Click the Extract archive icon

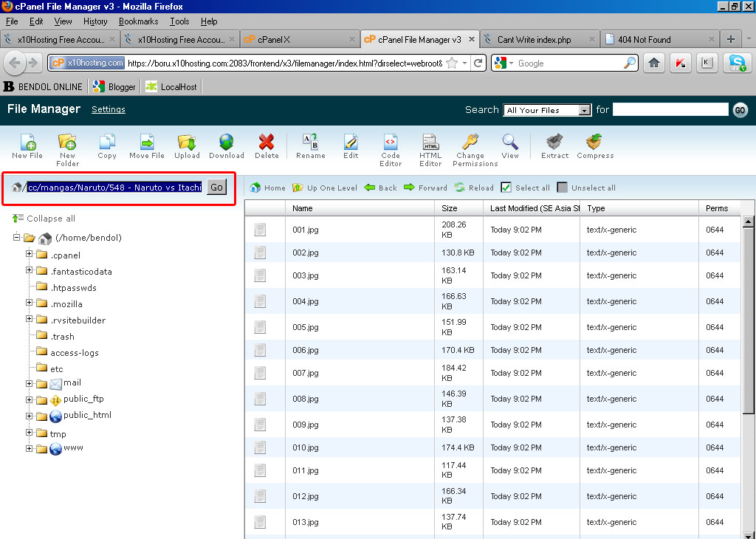(x=554, y=143)
